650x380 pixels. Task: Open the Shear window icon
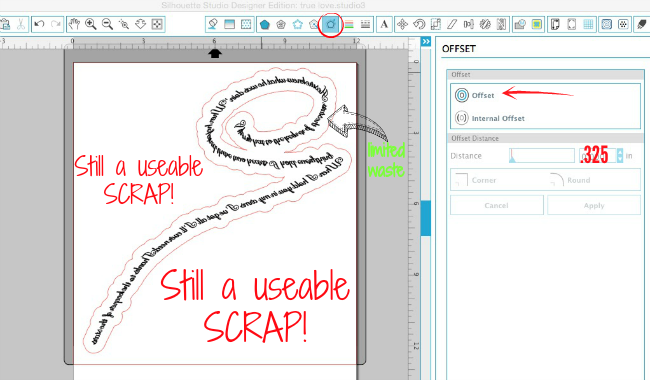point(452,24)
